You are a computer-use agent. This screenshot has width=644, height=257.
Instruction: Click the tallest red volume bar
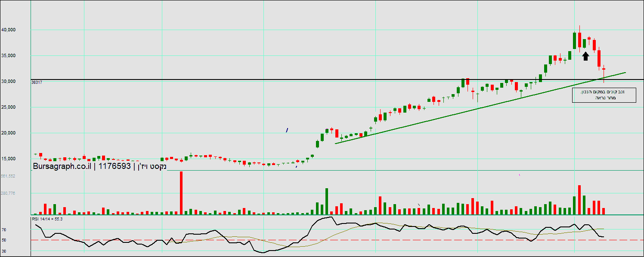pyautogui.click(x=181, y=193)
